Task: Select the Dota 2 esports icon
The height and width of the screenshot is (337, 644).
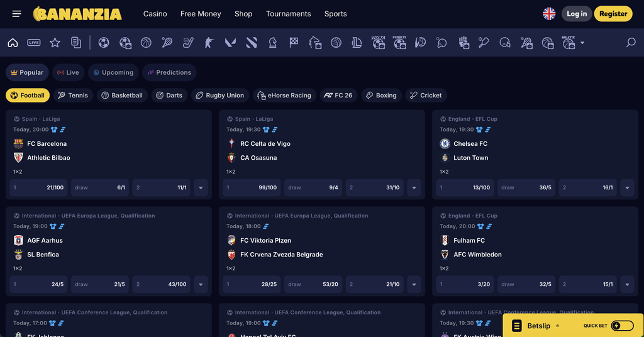Action: (252, 43)
